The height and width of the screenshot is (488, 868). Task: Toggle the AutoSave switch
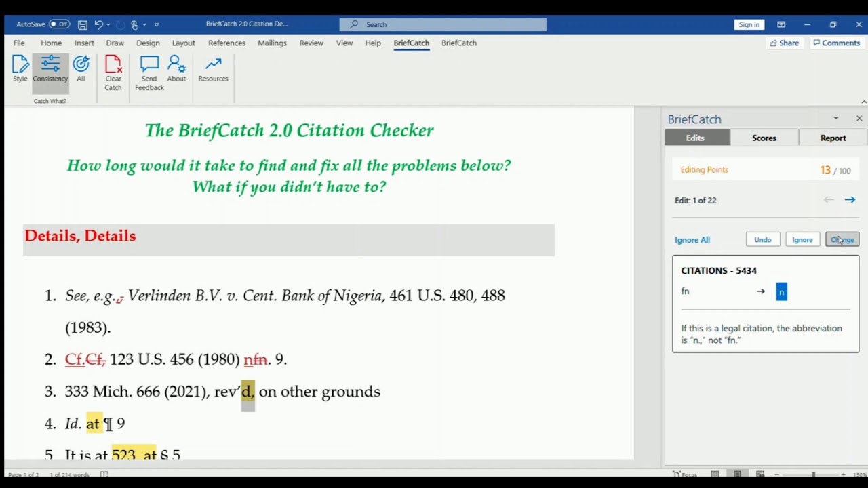(x=59, y=24)
